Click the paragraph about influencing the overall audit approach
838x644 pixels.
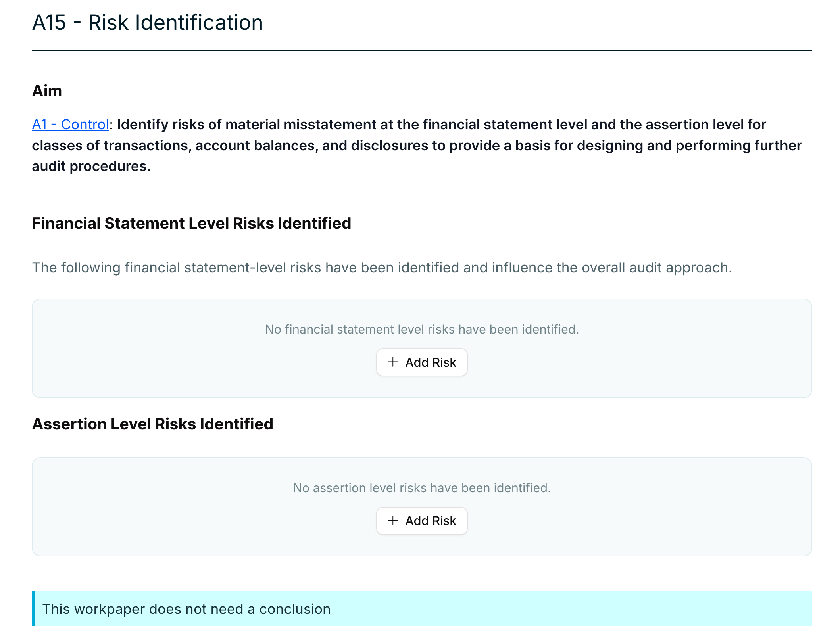pyautogui.click(x=382, y=268)
